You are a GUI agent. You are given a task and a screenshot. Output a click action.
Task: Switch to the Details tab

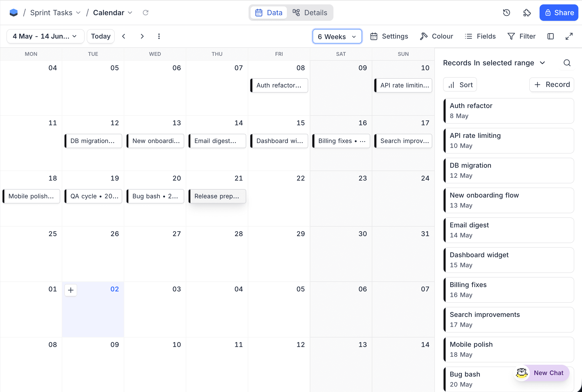click(x=310, y=13)
